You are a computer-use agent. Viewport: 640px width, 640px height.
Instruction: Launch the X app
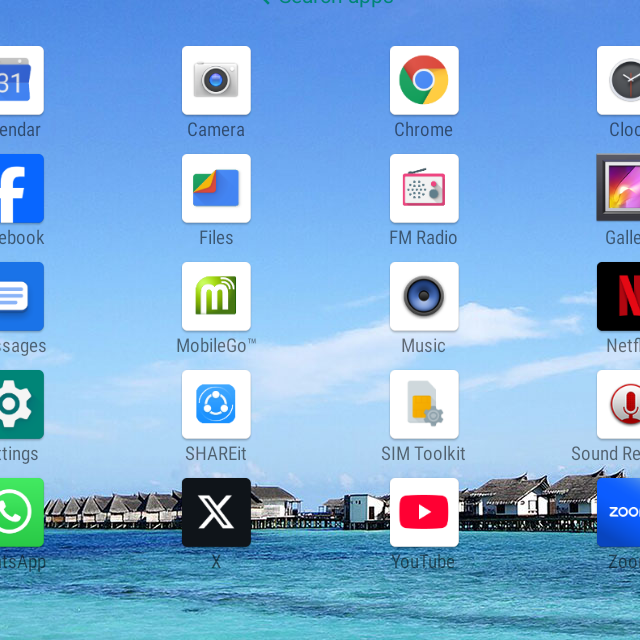pos(216,512)
